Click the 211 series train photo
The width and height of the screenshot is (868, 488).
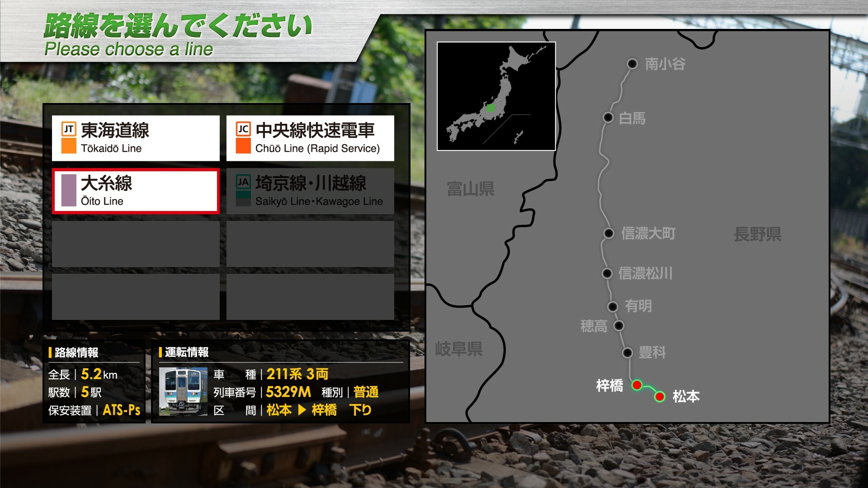point(183,391)
